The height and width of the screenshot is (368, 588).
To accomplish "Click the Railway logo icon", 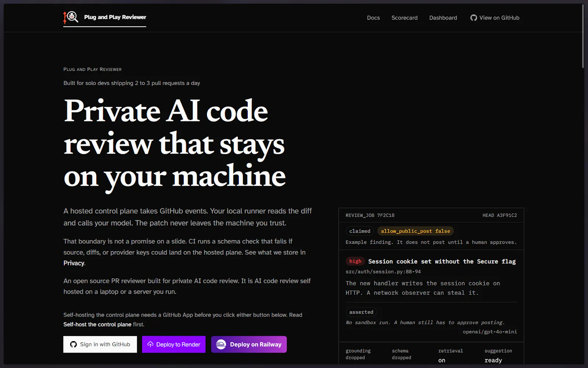I will [221, 344].
